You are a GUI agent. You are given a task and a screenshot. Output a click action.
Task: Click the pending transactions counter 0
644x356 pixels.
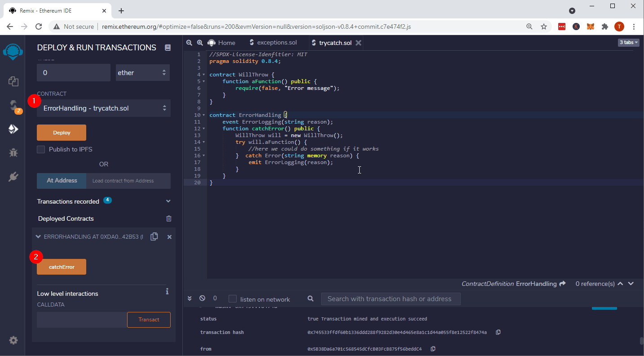click(x=215, y=298)
